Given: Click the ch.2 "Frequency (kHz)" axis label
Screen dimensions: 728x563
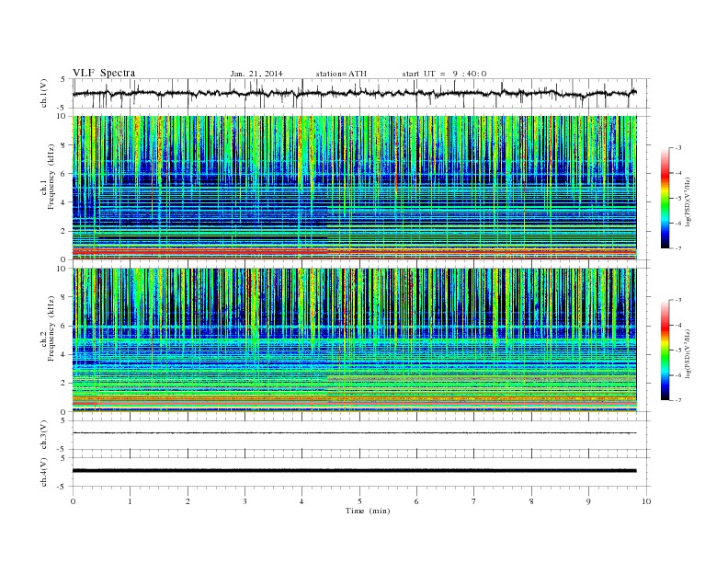Looking at the screenshot, I should pyautogui.click(x=51, y=329).
